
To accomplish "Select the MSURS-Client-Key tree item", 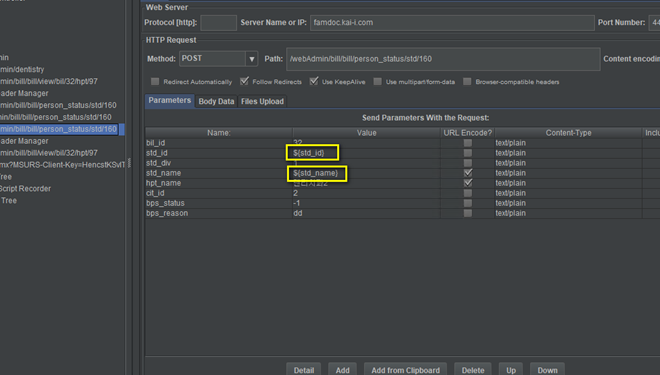I will pyautogui.click(x=62, y=165).
